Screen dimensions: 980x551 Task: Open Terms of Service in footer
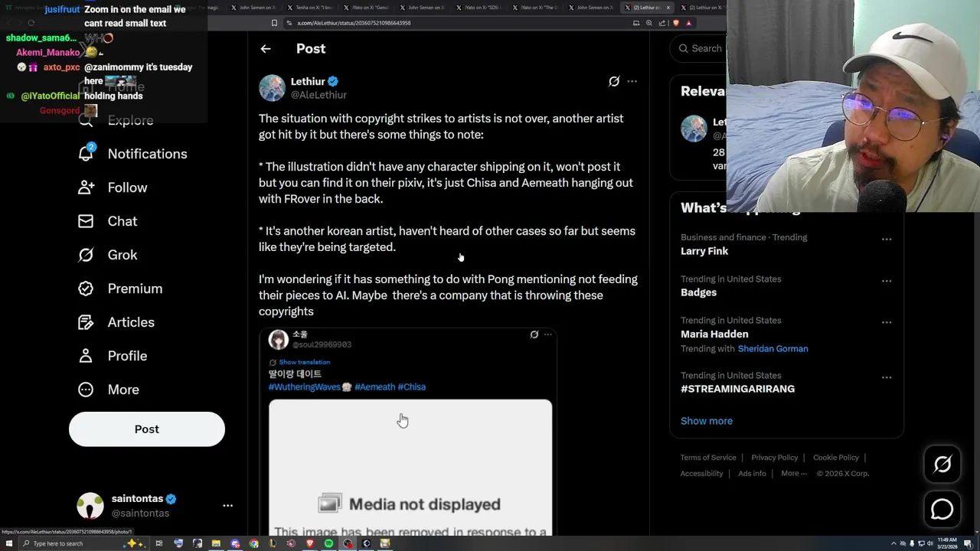click(x=708, y=458)
